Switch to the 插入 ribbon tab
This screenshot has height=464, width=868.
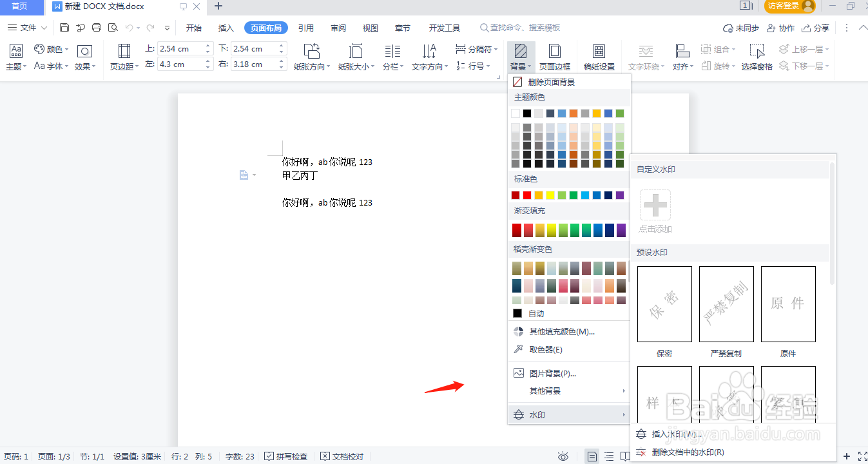pos(226,28)
